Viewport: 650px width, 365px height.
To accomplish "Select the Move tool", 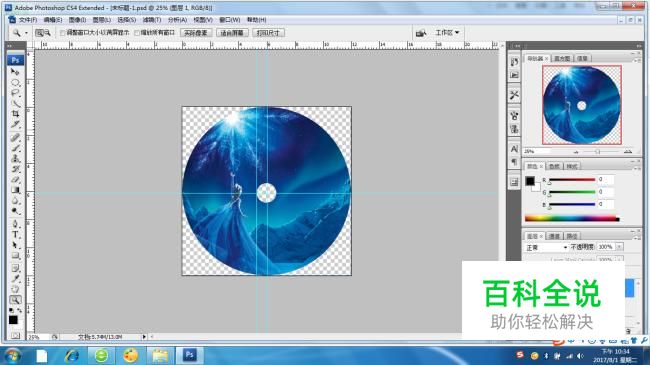I will coord(15,72).
